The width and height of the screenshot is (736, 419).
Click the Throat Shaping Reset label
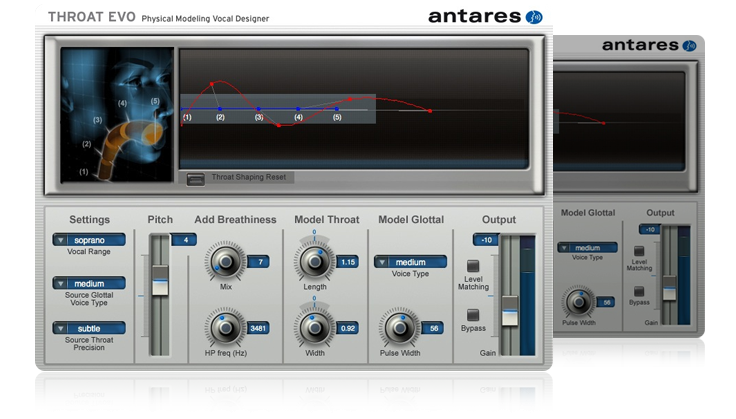coord(248,177)
